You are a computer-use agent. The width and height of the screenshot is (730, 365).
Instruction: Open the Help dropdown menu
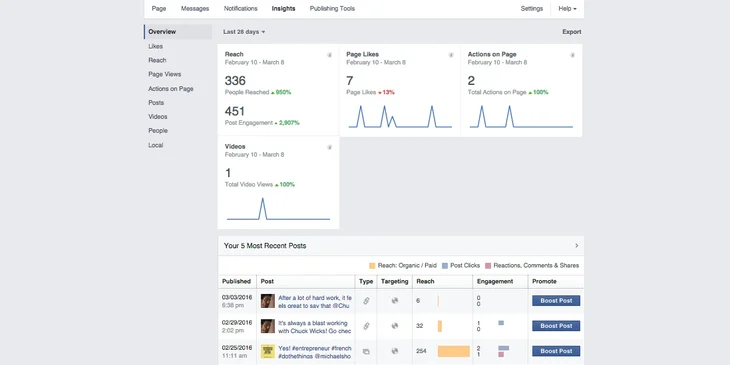[x=567, y=8]
